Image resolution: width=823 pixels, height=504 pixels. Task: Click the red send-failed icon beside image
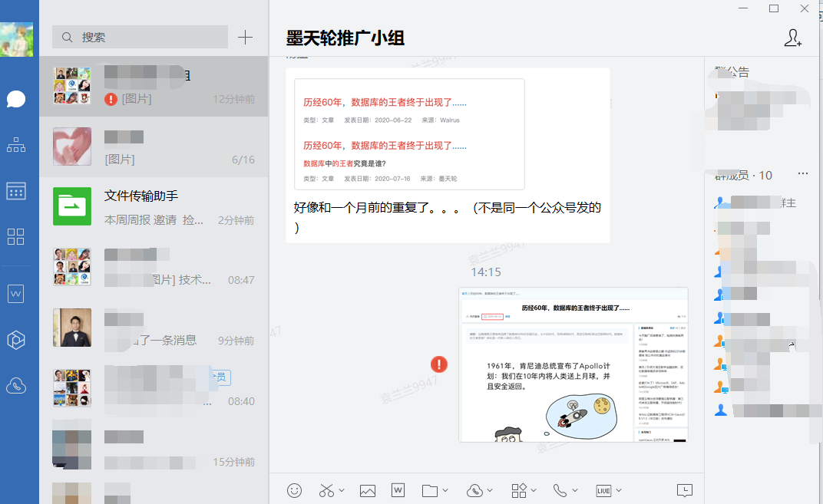439,364
